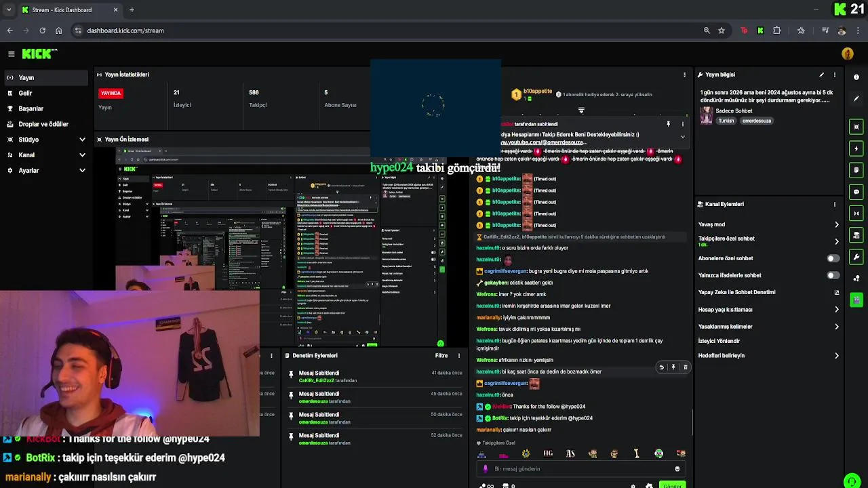Select Droplar ve ödüller in the left sidebar
Viewport: 868px width, 488px height.
click(46, 124)
